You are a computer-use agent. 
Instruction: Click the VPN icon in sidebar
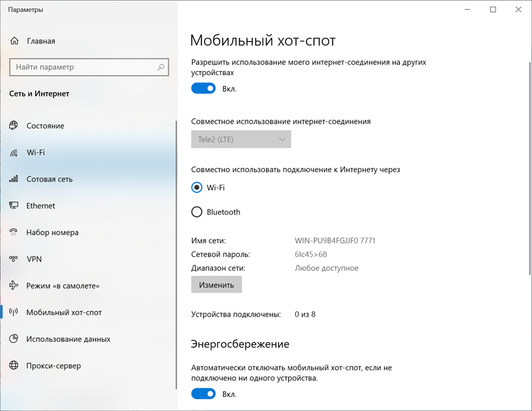pos(13,259)
